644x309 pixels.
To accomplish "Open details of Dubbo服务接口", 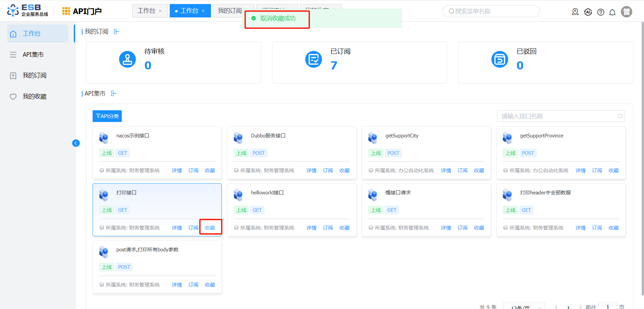I will (311, 171).
